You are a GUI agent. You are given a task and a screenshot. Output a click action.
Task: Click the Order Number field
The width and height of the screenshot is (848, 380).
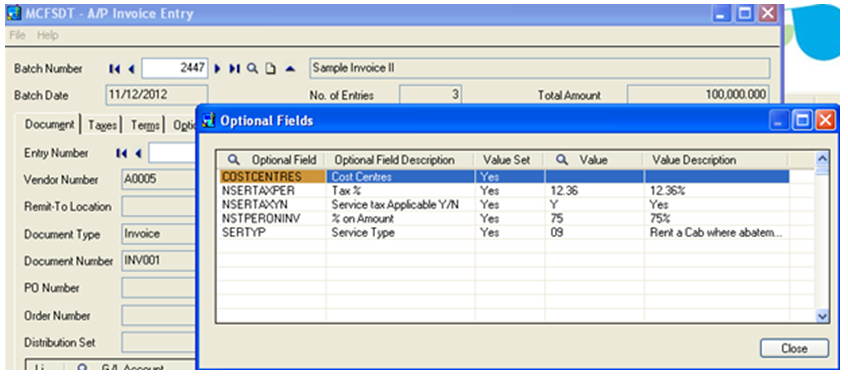click(x=158, y=315)
